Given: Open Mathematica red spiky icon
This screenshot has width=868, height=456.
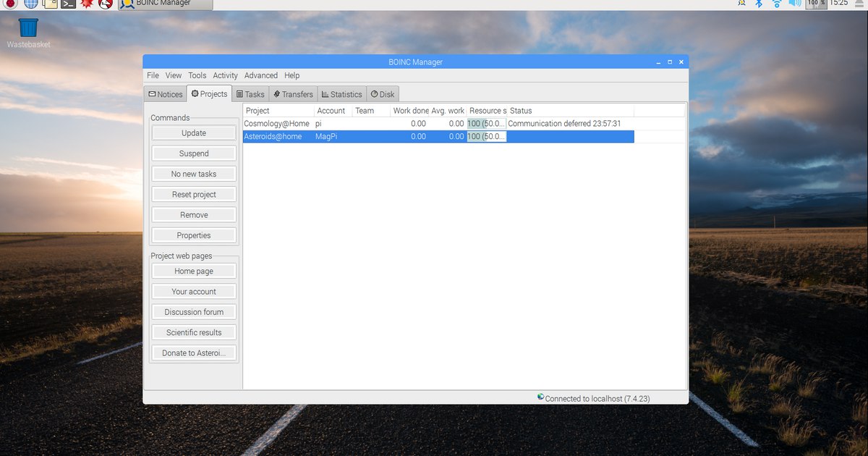Looking at the screenshot, I should 87,3.
